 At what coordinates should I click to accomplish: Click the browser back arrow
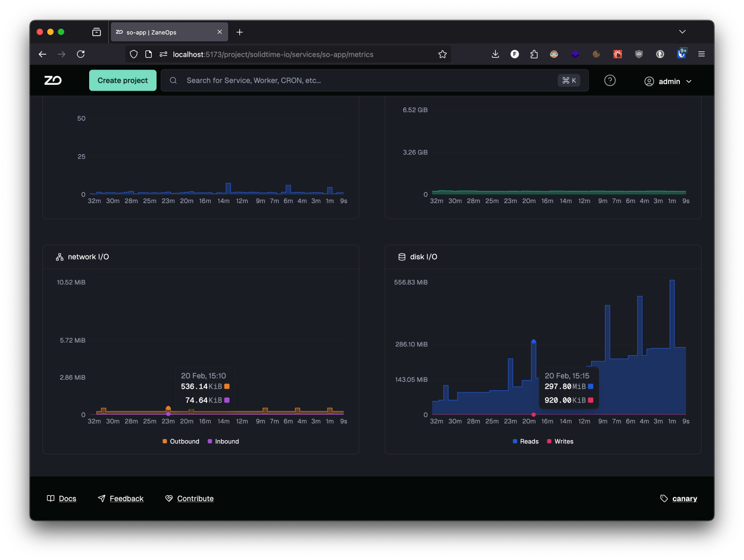42,54
